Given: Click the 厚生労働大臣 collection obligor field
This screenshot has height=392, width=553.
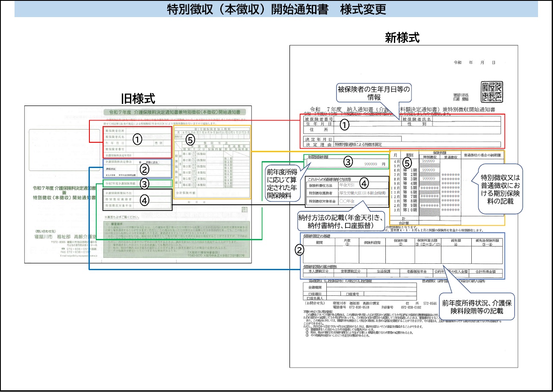Looking at the screenshot, I should coord(363,193).
